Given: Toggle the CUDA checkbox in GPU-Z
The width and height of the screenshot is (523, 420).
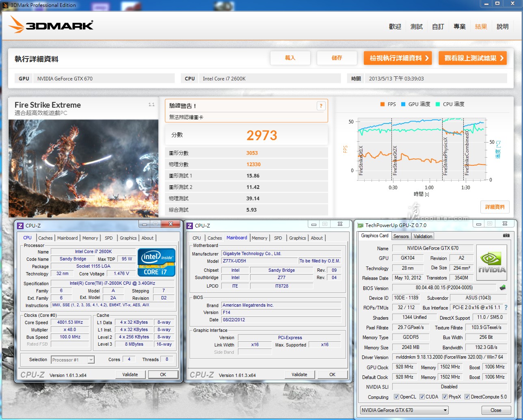Looking at the screenshot, I should 422,397.
